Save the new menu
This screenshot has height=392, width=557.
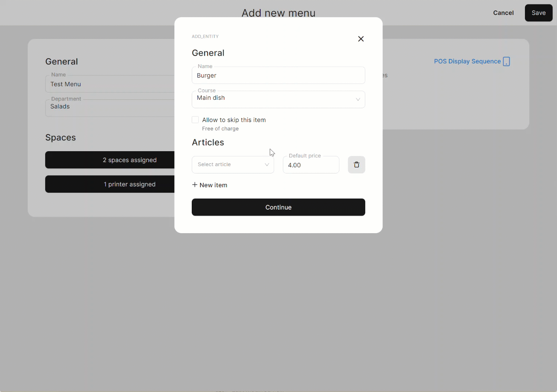pyautogui.click(x=538, y=13)
